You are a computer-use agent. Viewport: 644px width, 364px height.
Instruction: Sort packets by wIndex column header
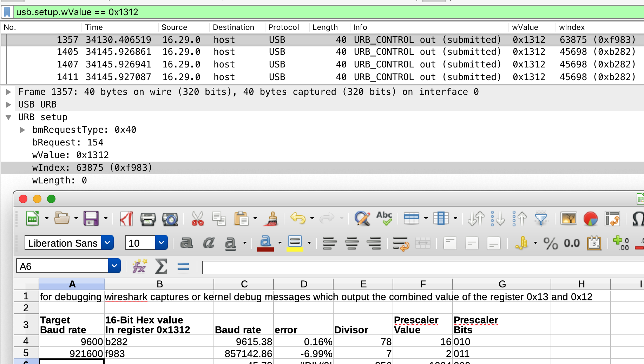(600, 27)
